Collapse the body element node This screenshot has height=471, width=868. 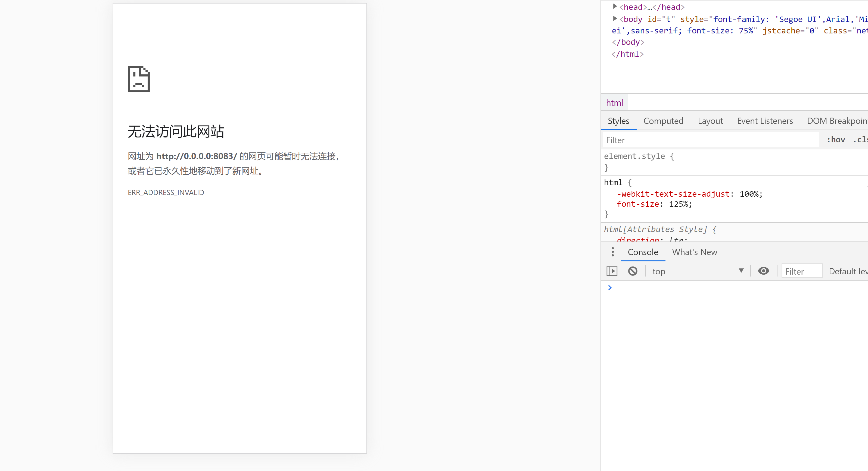point(615,18)
